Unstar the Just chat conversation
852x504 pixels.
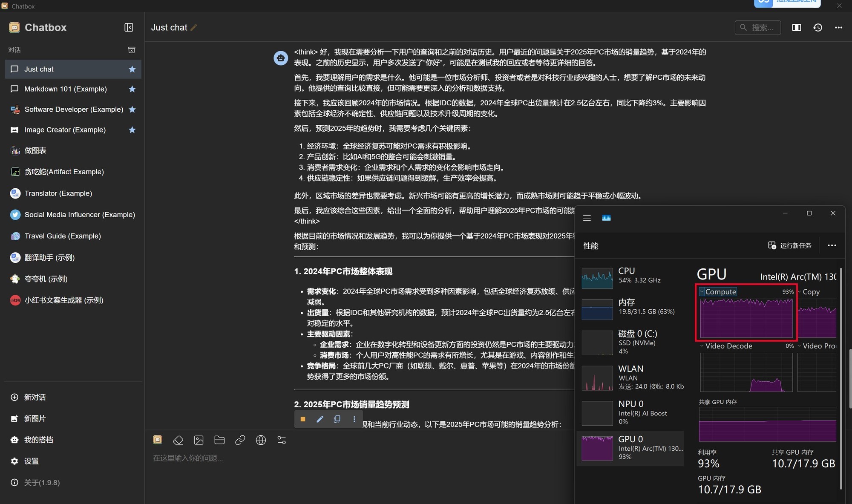click(132, 69)
